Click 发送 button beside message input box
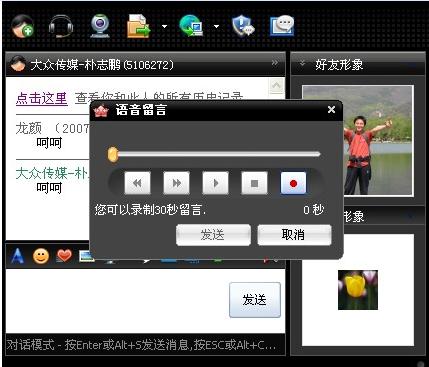Image resolution: width=429 pixels, height=367 pixels. [255, 300]
